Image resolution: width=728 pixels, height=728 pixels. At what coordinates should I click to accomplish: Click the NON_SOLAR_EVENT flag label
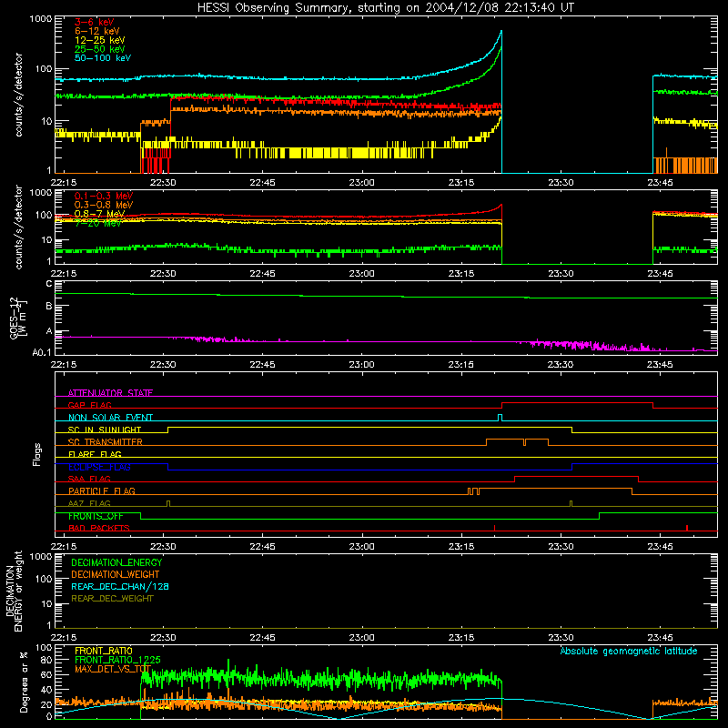pos(110,418)
